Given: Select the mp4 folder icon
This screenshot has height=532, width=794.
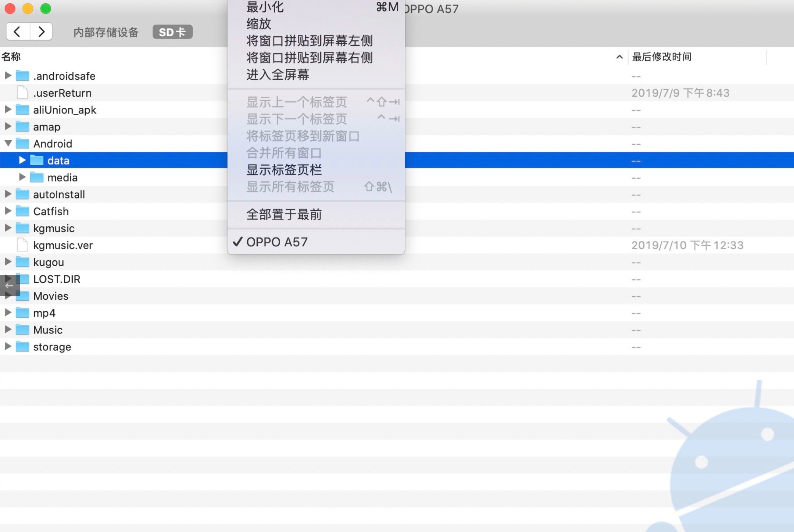Looking at the screenshot, I should pyautogui.click(x=22, y=313).
